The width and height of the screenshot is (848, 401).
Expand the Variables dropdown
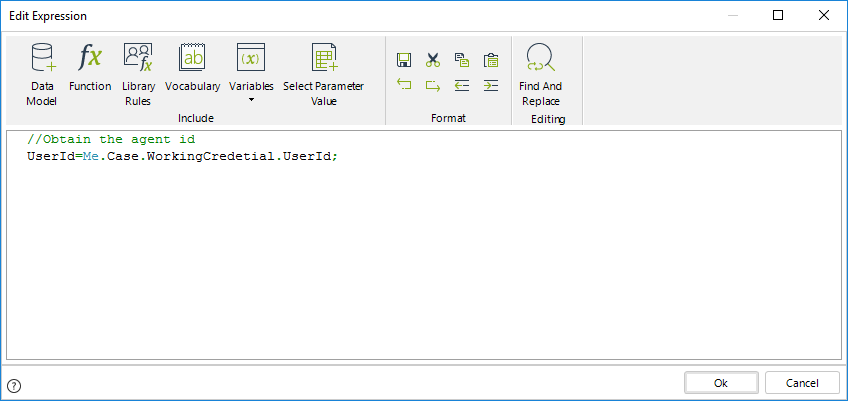(x=251, y=99)
